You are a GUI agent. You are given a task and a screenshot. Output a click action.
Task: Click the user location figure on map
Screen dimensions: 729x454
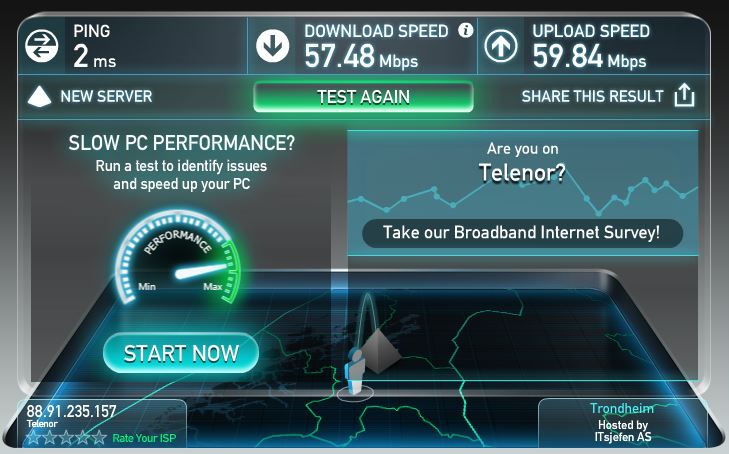355,372
